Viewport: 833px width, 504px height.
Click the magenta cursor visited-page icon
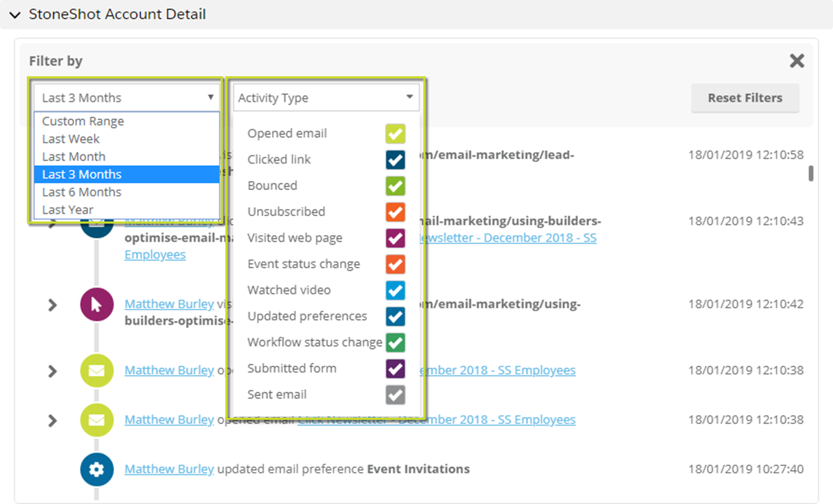click(97, 305)
